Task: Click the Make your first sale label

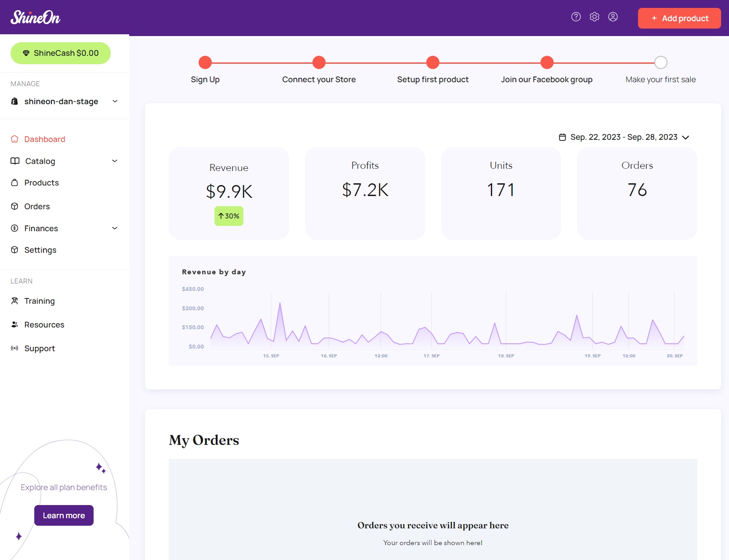Action: click(x=661, y=80)
